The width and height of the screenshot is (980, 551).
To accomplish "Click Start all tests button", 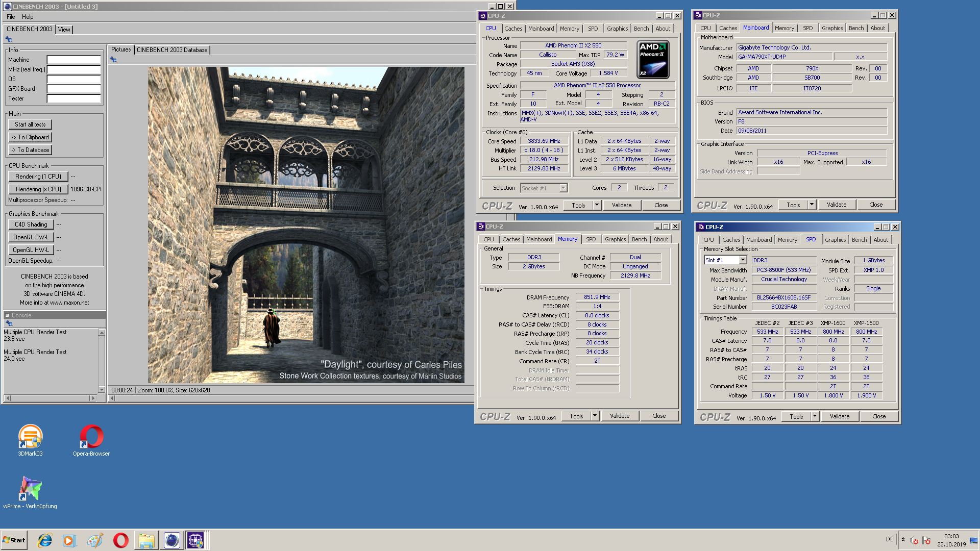I will pos(30,124).
